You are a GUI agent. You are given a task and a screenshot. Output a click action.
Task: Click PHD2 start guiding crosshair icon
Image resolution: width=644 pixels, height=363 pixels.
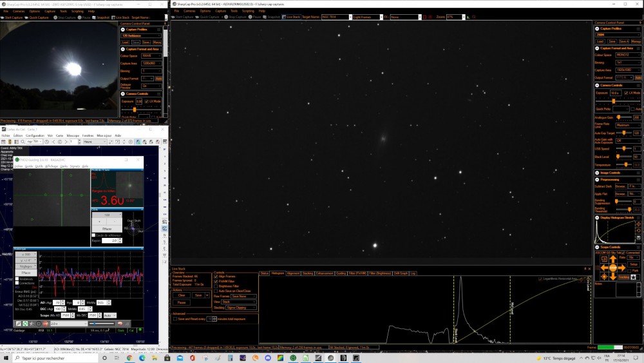39,324
